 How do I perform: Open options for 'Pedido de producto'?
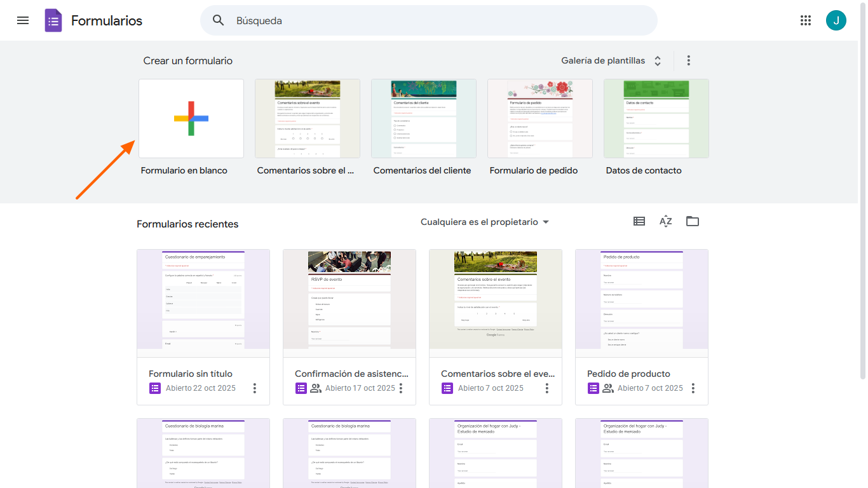pyautogui.click(x=693, y=388)
